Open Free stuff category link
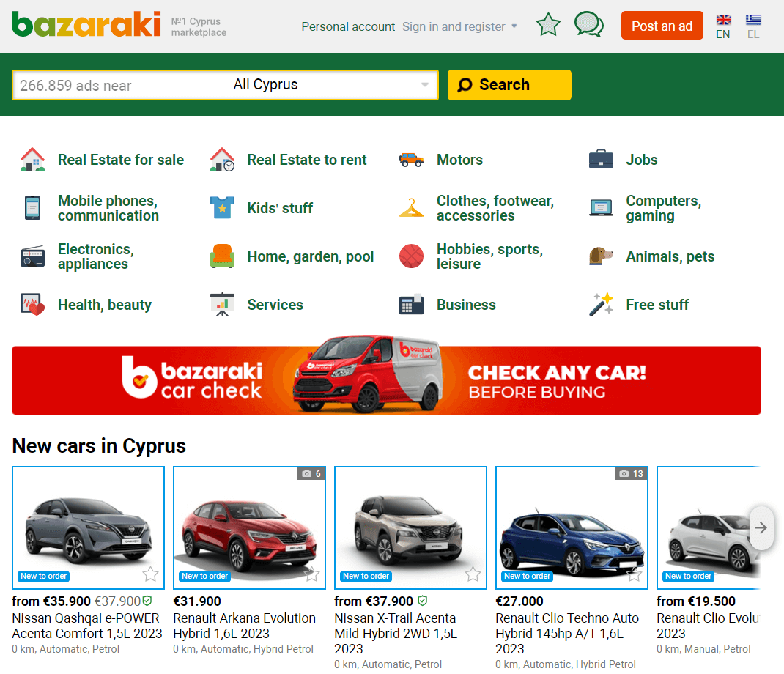The height and width of the screenshot is (674, 784). pyautogui.click(x=657, y=305)
